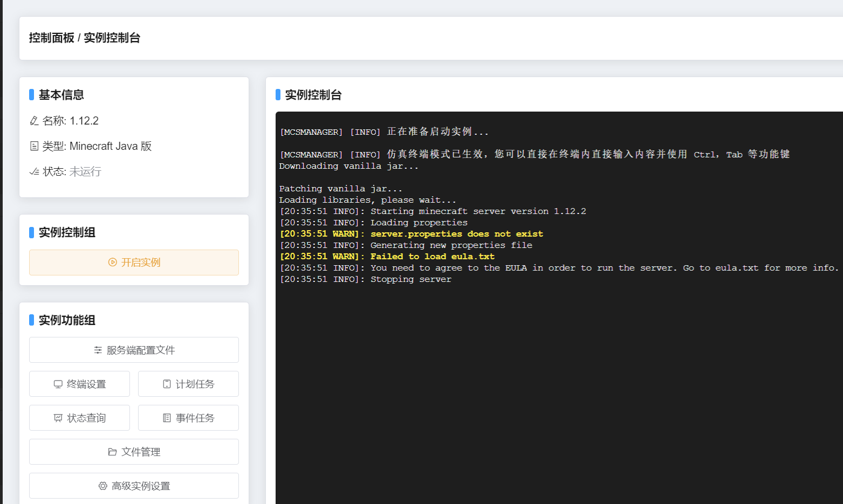Click the sliders icon in 服务端配置文件

[x=98, y=350]
